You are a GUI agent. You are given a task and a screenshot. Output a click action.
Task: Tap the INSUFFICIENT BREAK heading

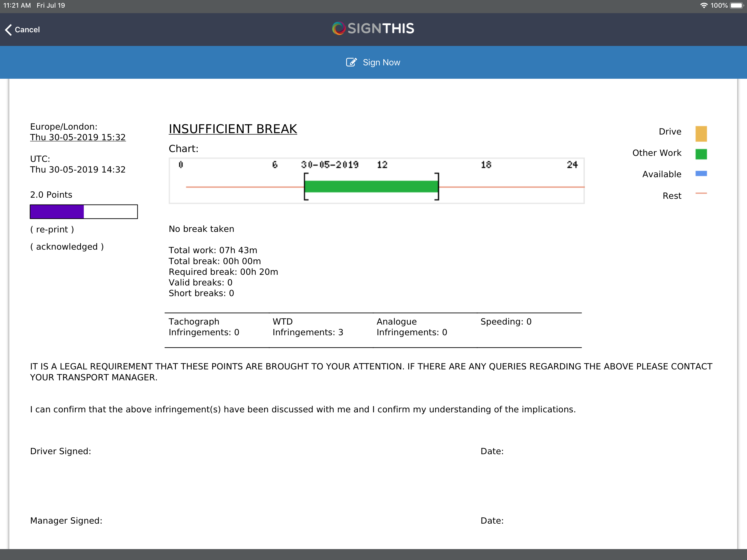pyautogui.click(x=233, y=129)
